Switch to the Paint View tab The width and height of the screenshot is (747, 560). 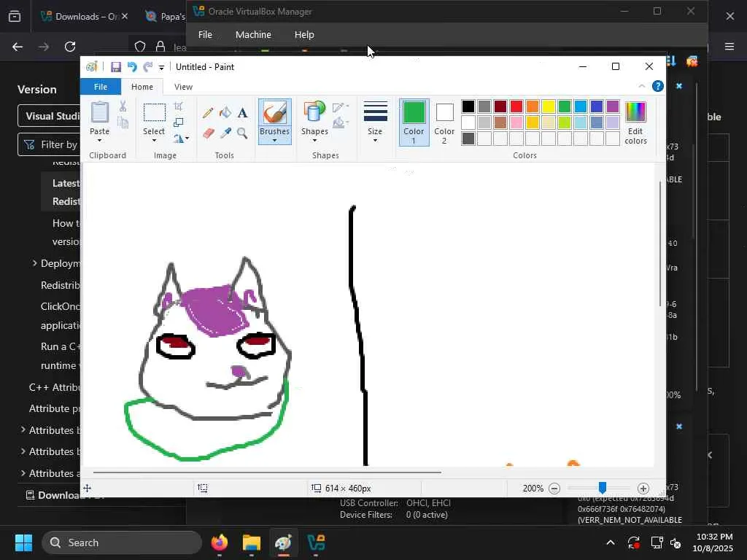[183, 87]
